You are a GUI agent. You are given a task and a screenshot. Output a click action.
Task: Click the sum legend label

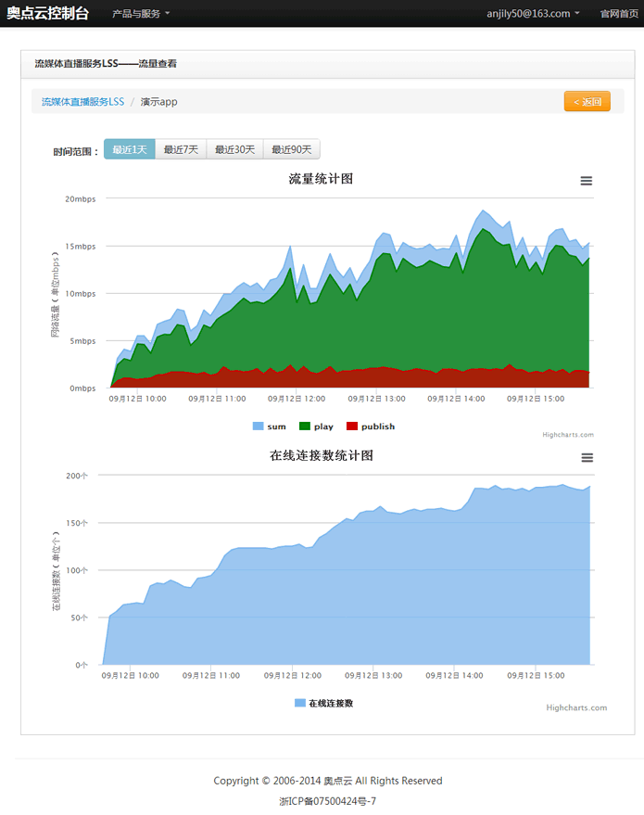click(276, 427)
